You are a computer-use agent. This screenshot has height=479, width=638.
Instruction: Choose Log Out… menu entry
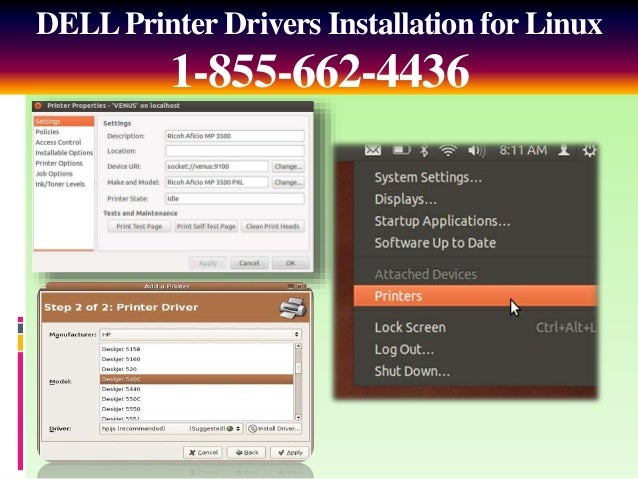(404, 349)
